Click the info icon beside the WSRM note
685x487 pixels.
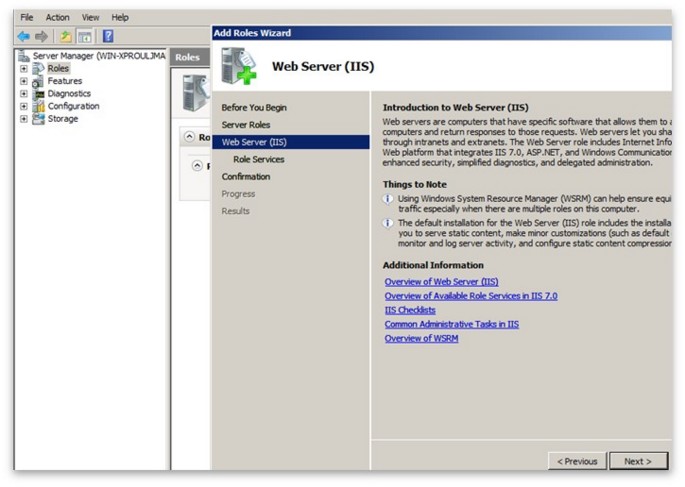387,199
